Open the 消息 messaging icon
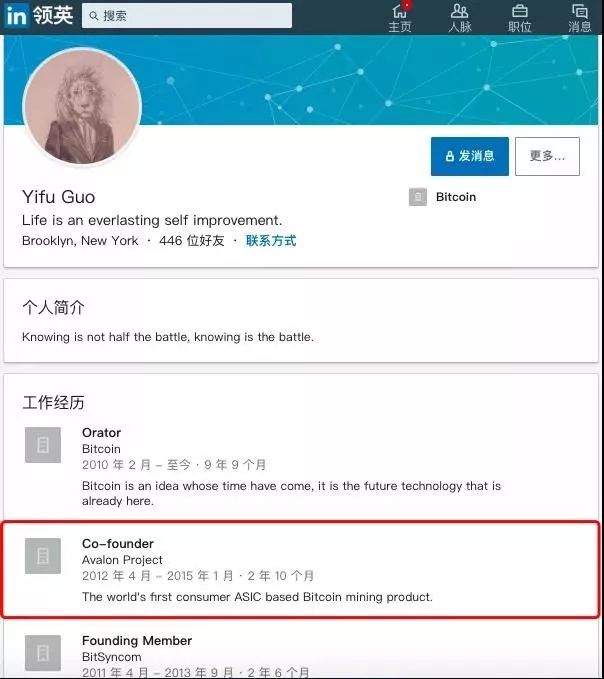Screen dimensions: 604x679 tap(579, 11)
